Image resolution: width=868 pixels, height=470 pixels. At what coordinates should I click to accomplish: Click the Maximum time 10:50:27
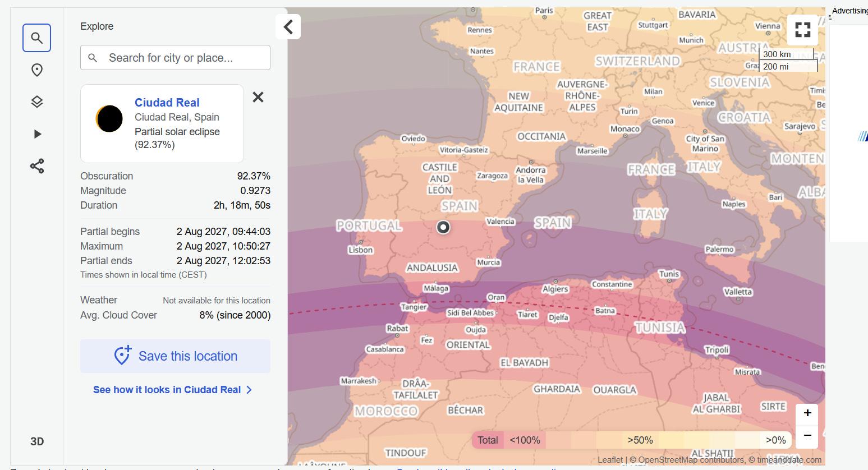point(223,246)
